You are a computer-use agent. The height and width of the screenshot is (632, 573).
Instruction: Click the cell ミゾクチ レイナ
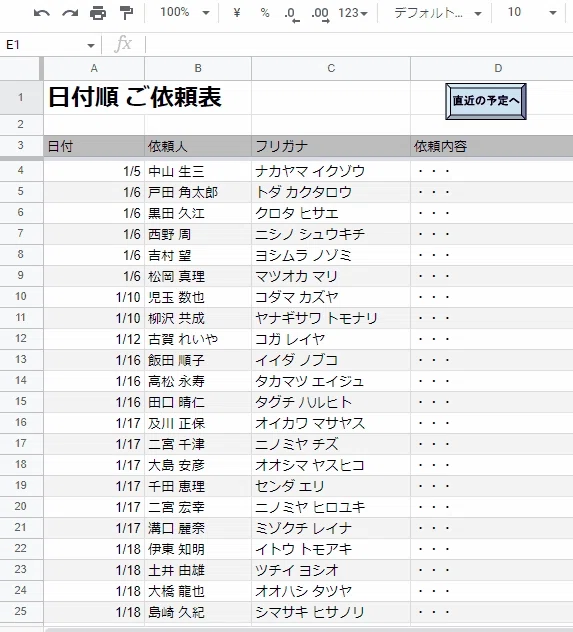331,528
